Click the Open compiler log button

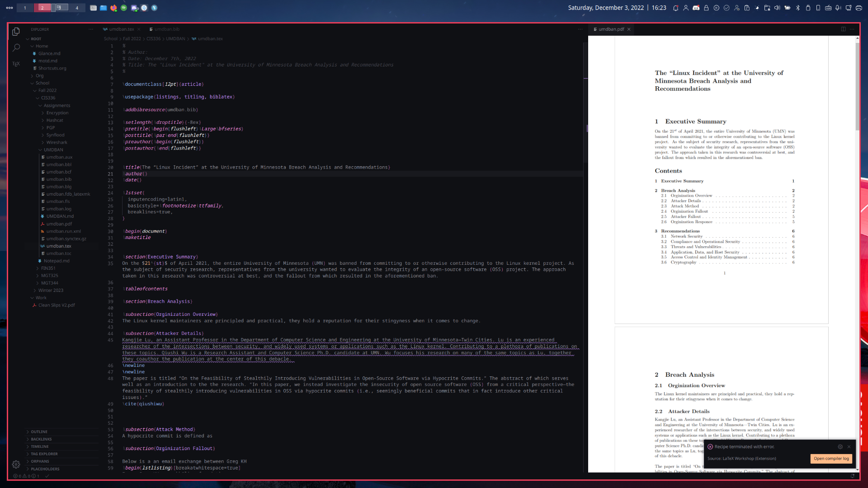pyautogui.click(x=831, y=459)
